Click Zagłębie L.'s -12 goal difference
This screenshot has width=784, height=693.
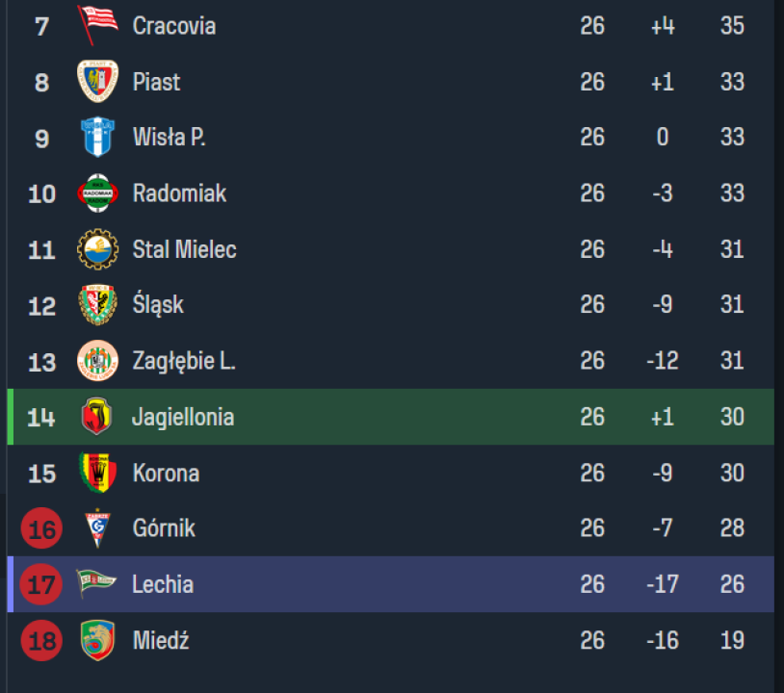pos(662,361)
